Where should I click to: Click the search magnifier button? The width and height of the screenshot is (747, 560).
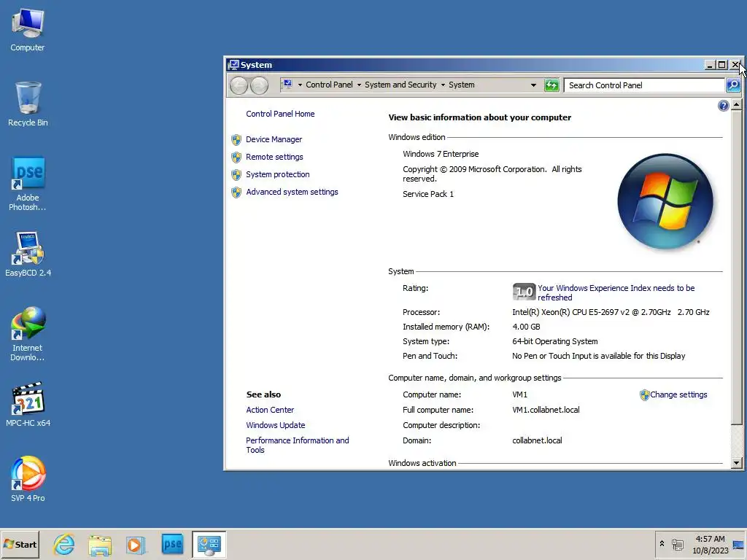coord(734,85)
